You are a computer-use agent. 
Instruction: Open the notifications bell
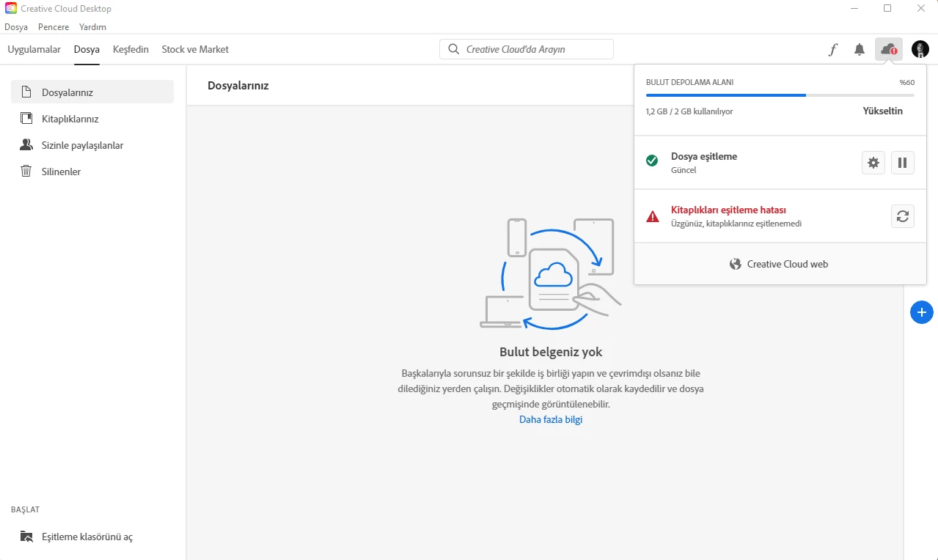pos(860,50)
